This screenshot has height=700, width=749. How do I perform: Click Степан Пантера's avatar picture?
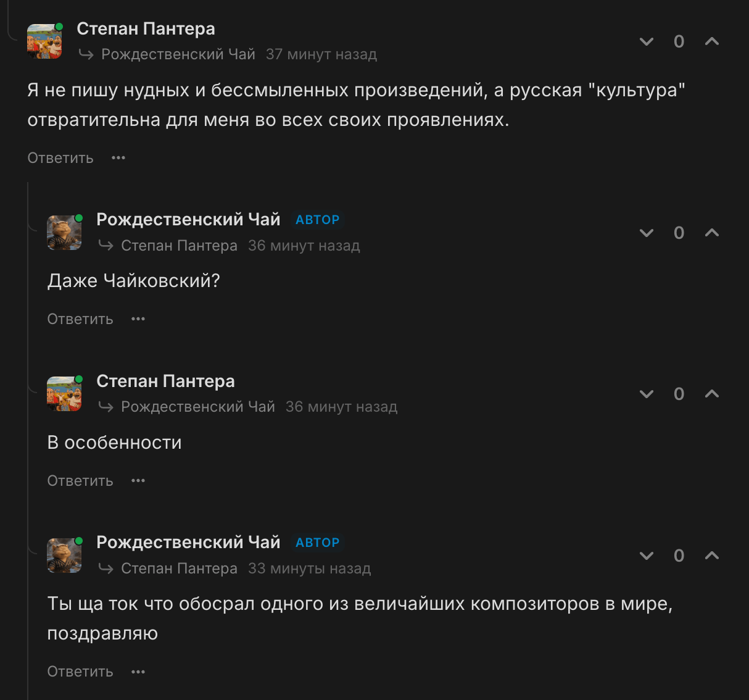click(x=44, y=41)
